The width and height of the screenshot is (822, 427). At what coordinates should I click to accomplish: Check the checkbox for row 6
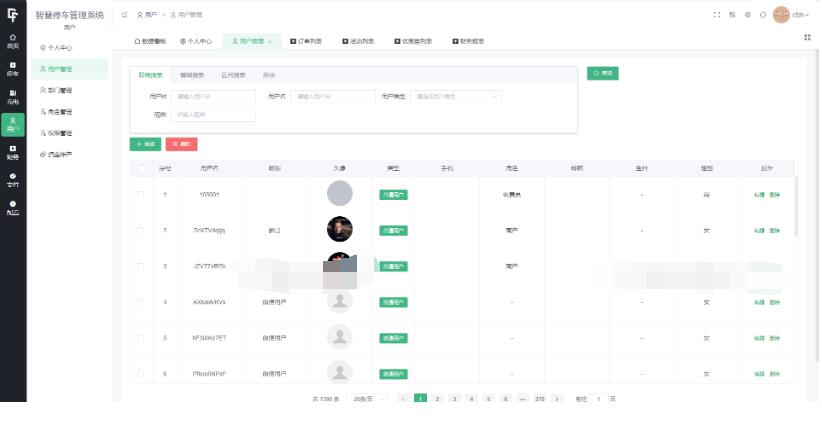point(140,374)
